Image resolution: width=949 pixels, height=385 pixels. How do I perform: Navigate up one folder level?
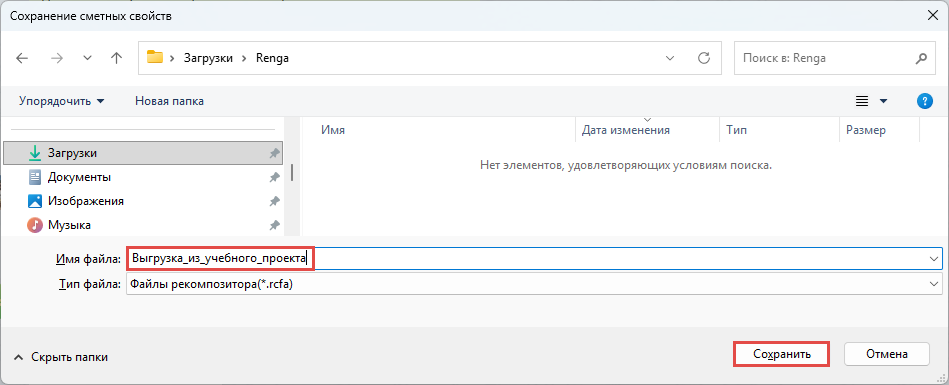117,58
